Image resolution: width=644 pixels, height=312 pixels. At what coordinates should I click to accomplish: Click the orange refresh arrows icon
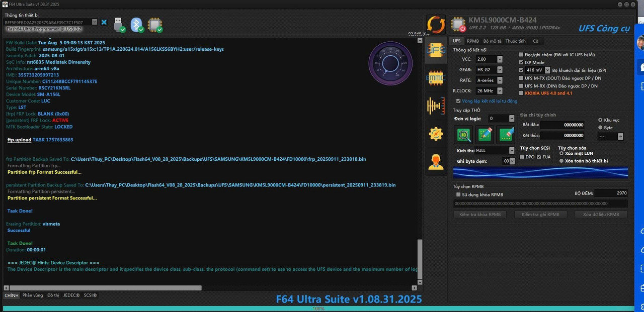(x=436, y=24)
